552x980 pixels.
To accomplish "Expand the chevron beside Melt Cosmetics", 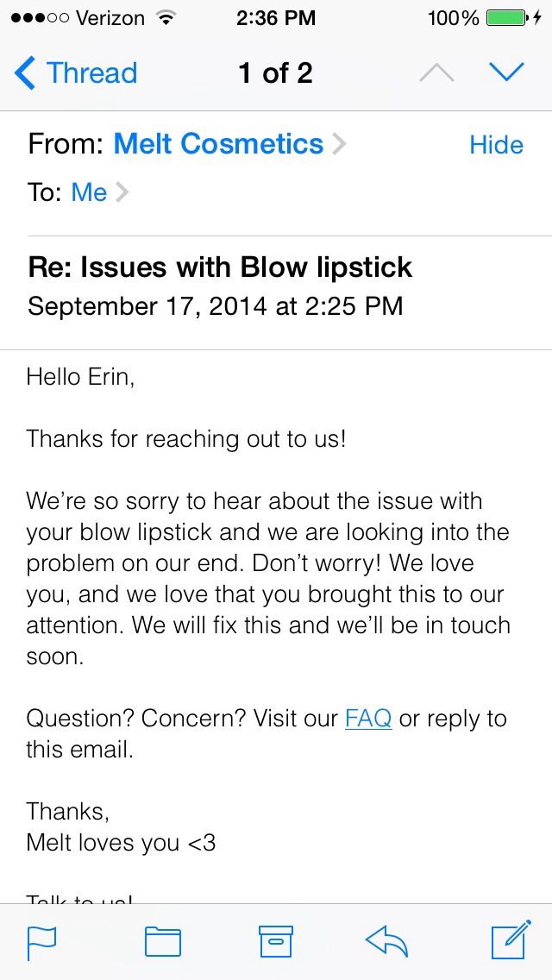I will [338, 145].
